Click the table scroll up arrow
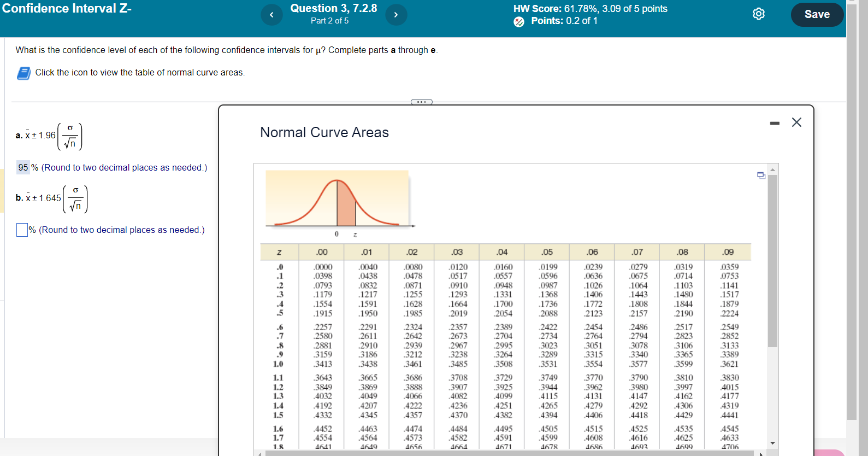 (772, 169)
